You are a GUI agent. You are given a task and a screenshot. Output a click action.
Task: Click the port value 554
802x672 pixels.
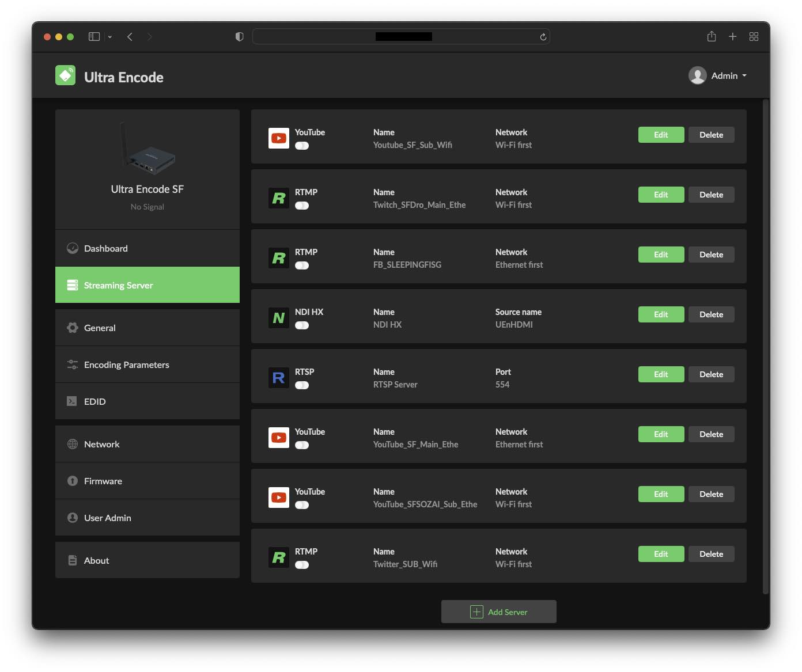click(x=502, y=385)
